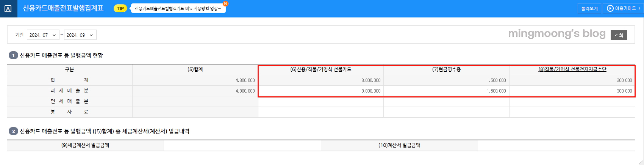
Task: Click 과세매출분 card amount 3,000,000
Action: click(x=321, y=91)
